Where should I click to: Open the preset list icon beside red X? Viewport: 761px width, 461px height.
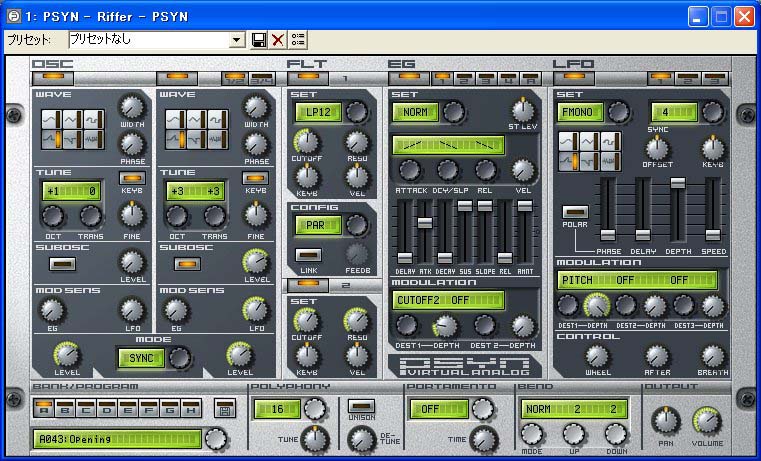(298, 40)
